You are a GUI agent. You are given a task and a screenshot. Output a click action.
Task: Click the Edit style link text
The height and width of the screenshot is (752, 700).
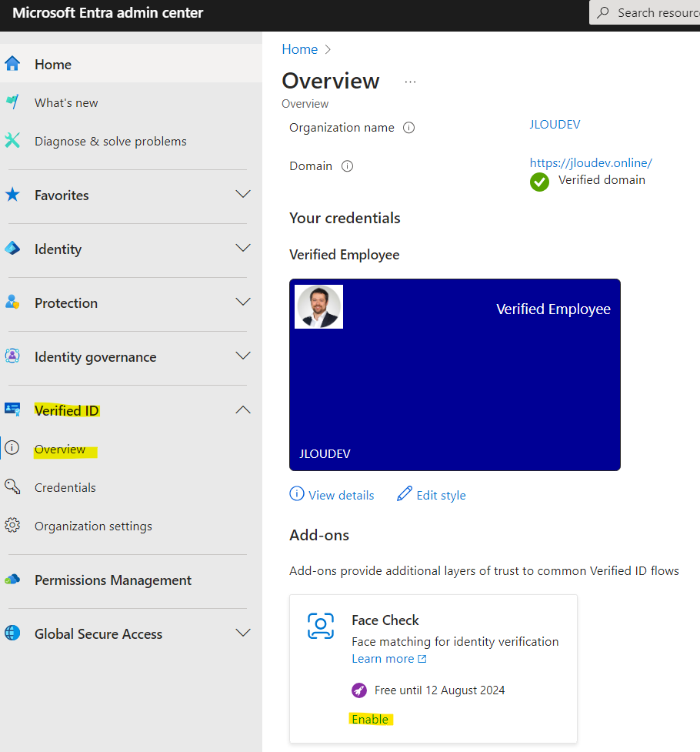coord(441,495)
